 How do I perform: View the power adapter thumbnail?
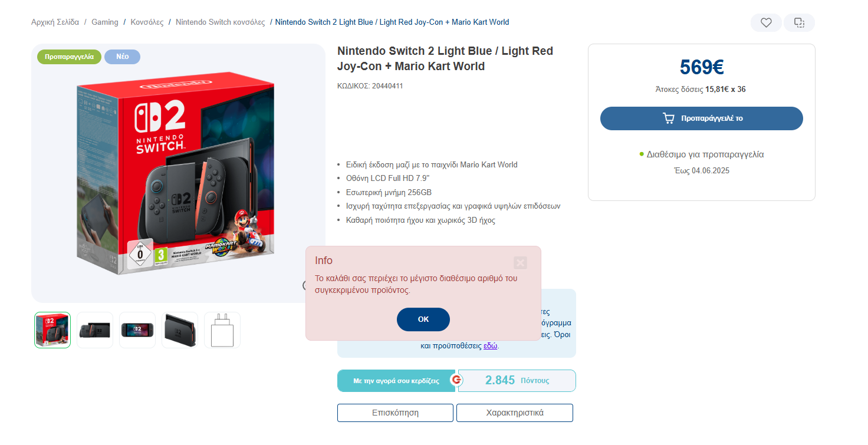click(222, 330)
